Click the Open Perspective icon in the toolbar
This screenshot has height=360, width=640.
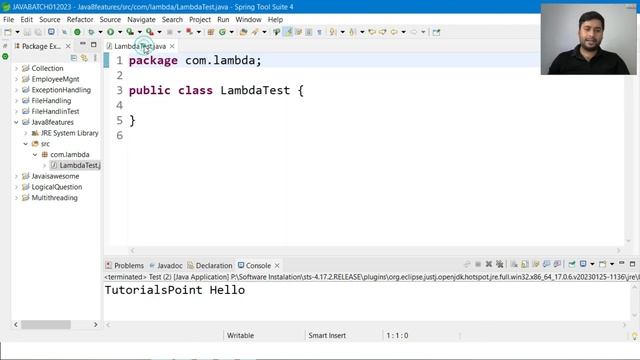pos(436,32)
